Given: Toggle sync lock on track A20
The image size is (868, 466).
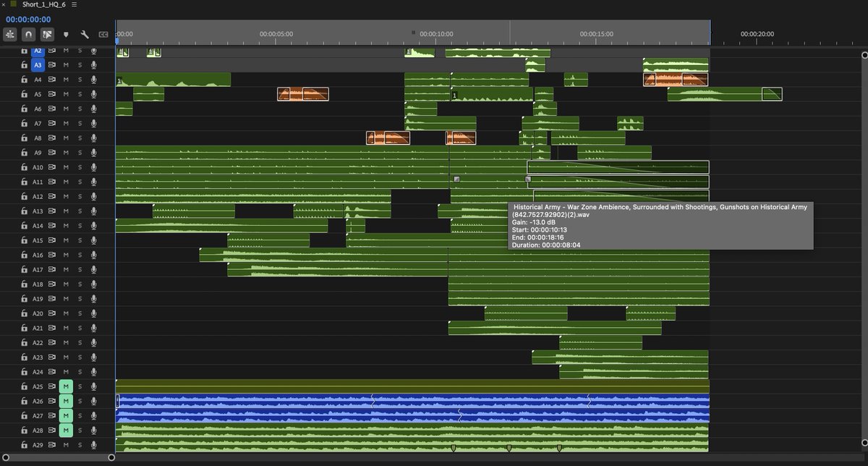Looking at the screenshot, I should point(52,313).
